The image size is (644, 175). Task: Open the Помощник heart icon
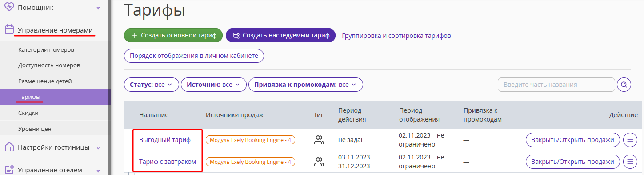click(9, 7)
